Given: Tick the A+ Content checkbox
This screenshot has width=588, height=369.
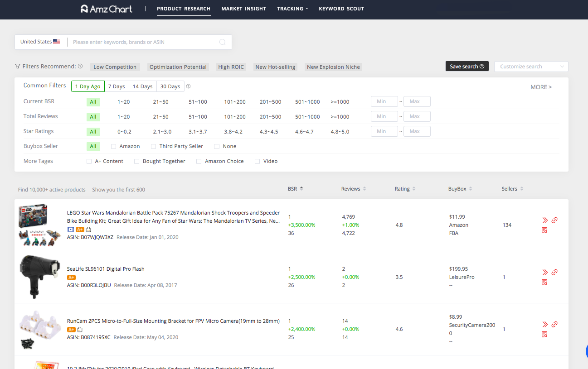Looking at the screenshot, I should coord(89,161).
